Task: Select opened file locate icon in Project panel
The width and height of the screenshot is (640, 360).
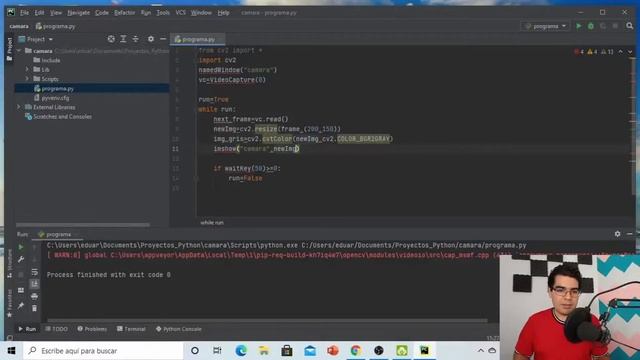Action: 111,39
